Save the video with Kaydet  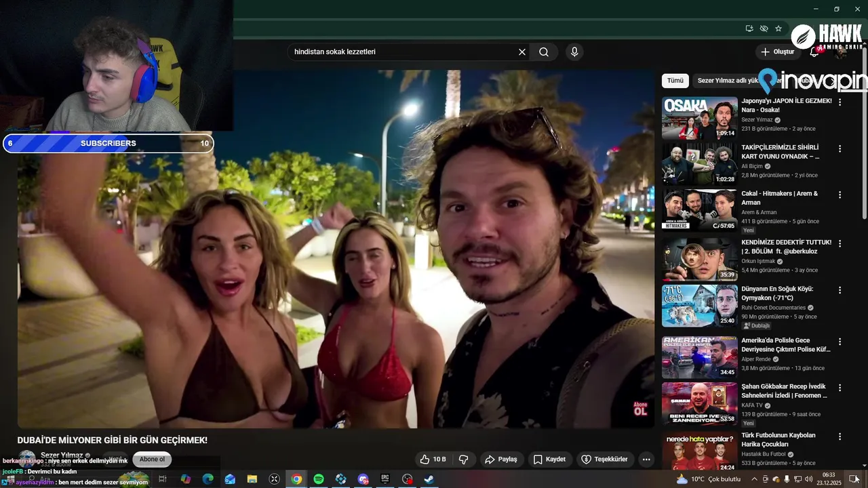coord(549,460)
